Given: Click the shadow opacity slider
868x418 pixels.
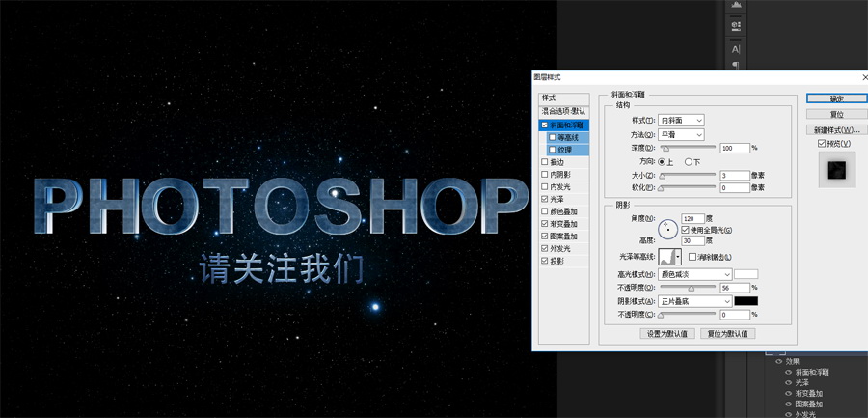Looking at the screenshot, I should [687, 315].
